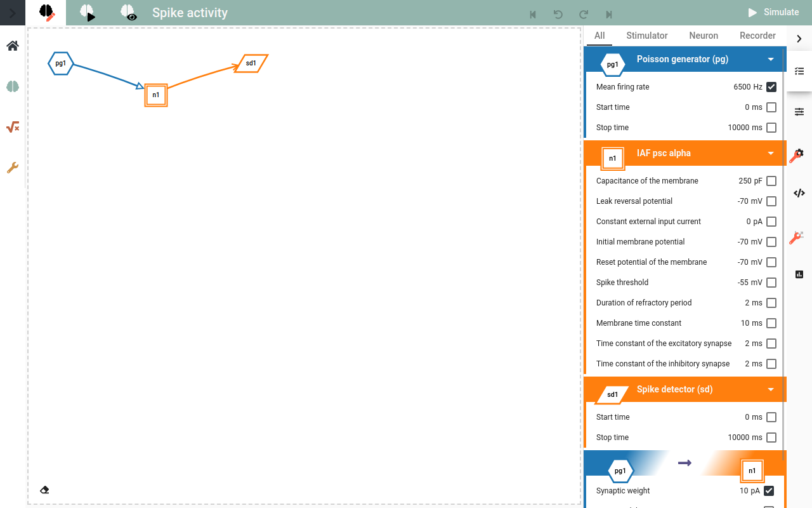Open the activity wrench-chart icon

click(x=797, y=237)
